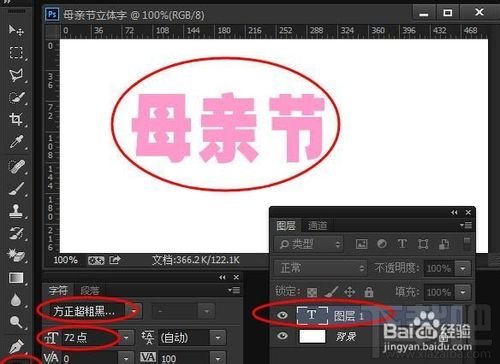This screenshot has height=364, width=500.
Task: Select the Polygonal Lasso tool
Action: (x=16, y=75)
